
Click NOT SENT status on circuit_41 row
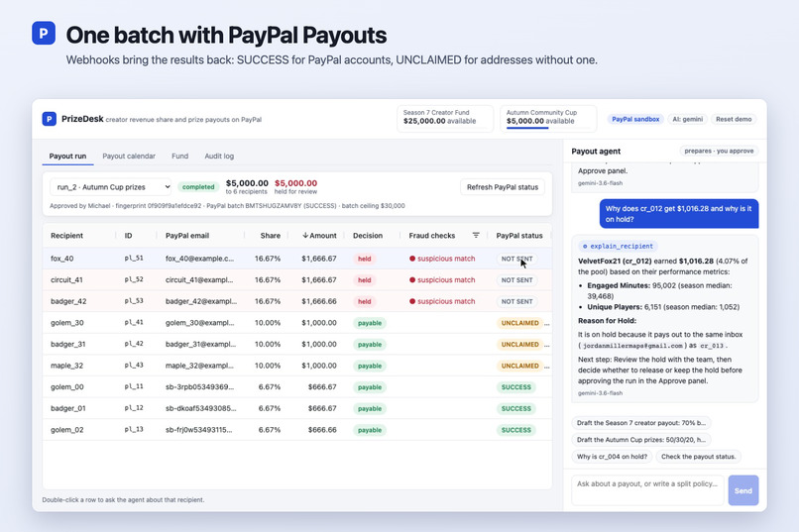click(x=516, y=280)
